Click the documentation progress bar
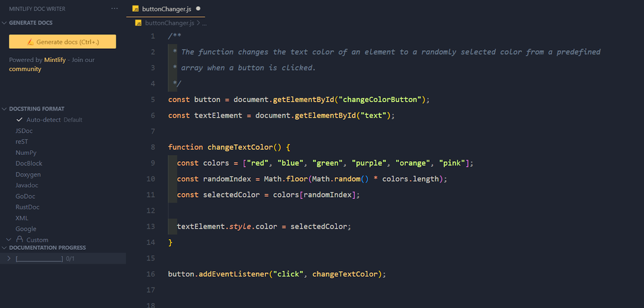Image resolution: width=644 pixels, height=308 pixels. 40,259
